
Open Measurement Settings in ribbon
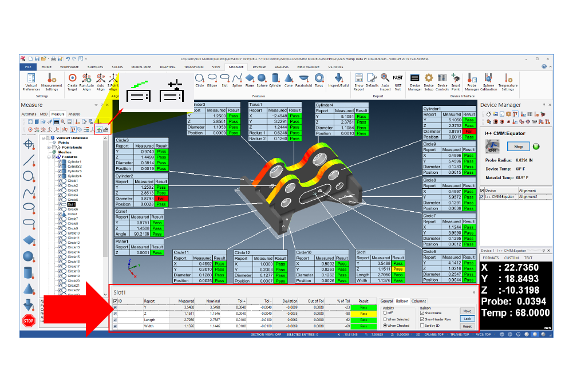coord(52,82)
